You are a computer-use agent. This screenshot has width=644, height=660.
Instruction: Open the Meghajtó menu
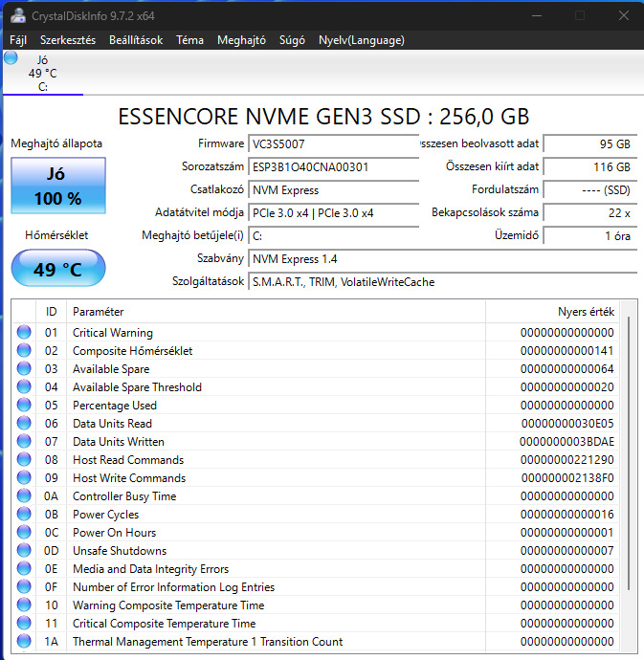(x=241, y=40)
